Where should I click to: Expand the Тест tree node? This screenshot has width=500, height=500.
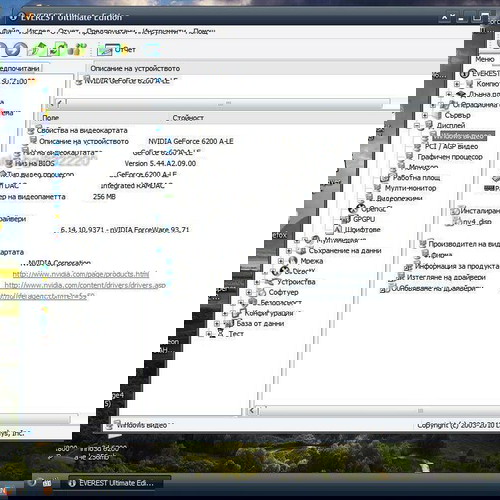click(209, 333)
